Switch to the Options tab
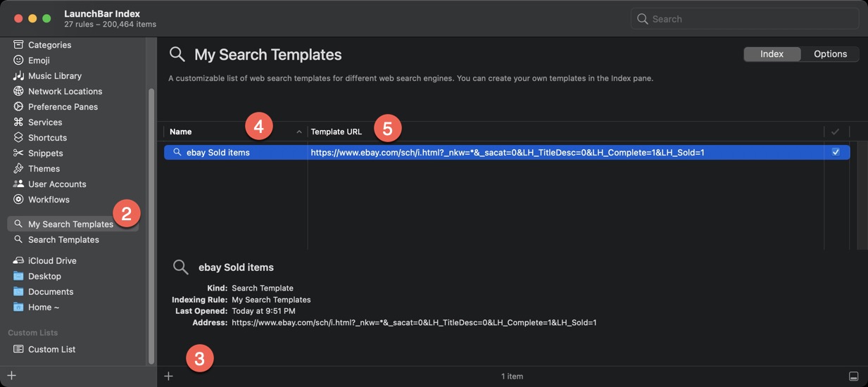The image size is (868, 387). pos(830,54)
